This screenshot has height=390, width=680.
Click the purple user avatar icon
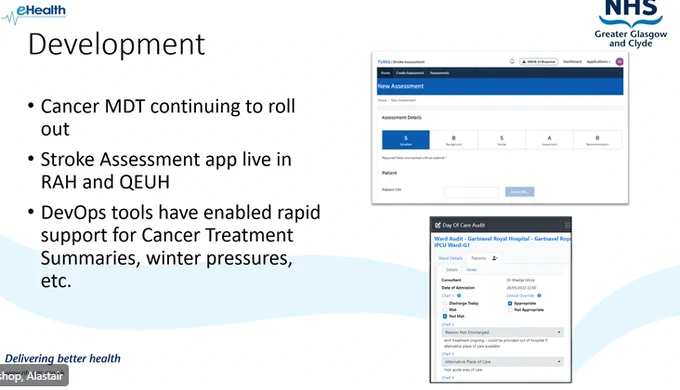(619, 62)
